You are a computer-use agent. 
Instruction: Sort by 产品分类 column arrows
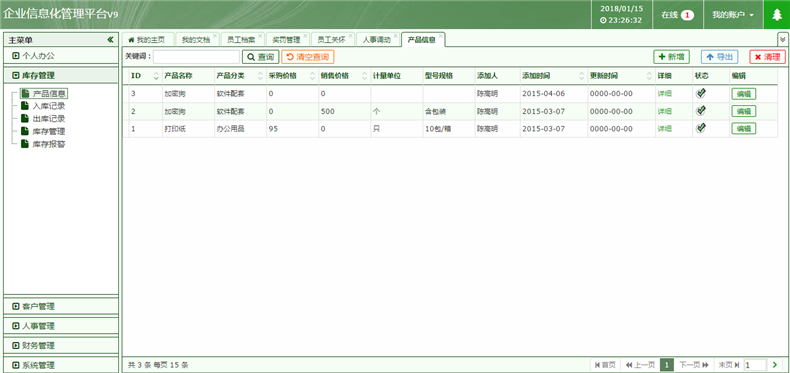pyautogui.click(x=260, y=76)
